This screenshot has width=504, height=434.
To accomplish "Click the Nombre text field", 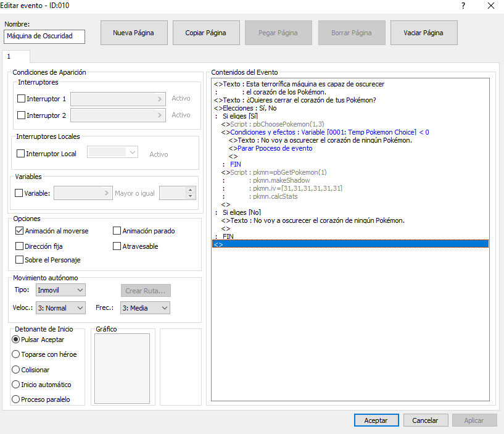I will (x=44, y=36).
